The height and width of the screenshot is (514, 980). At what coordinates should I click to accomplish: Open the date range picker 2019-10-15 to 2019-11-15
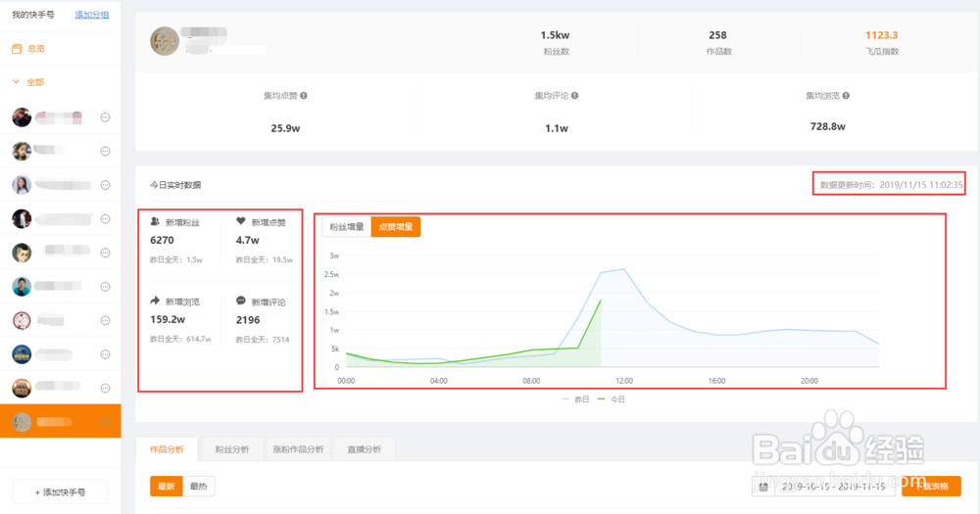click(825, 487)
